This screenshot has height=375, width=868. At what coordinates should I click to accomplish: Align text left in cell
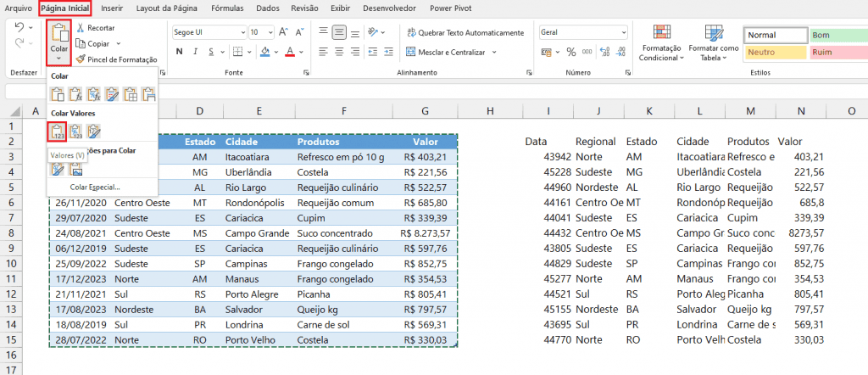tap(323, 52)
